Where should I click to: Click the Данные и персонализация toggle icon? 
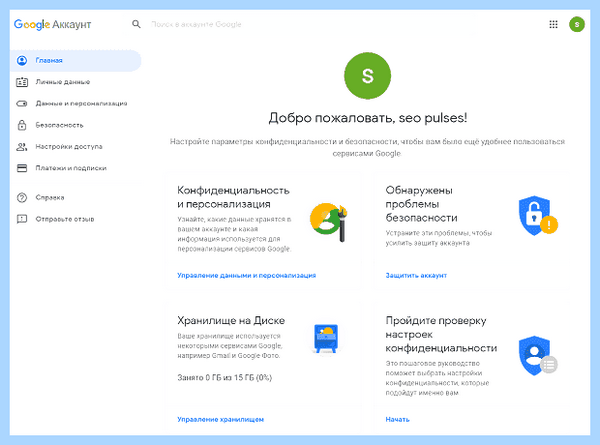point(22,103)
